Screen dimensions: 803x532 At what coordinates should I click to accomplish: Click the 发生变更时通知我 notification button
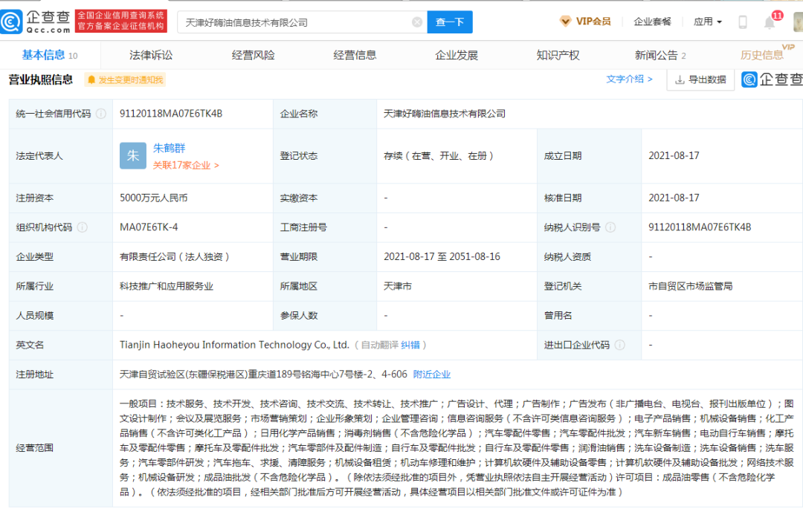pyautogui.click(x=125, y=80)
